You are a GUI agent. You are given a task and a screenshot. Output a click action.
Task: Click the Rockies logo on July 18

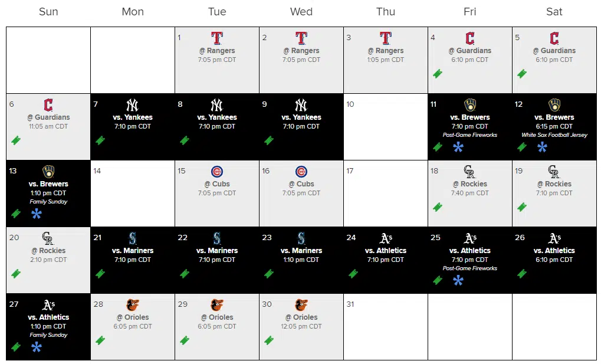[x=469, y=172]
